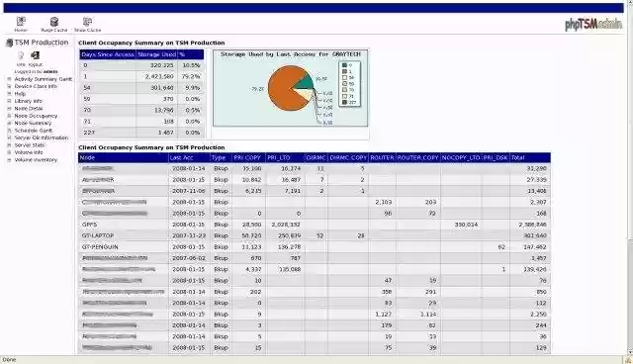
Task: Sort by Days Since Access header
Action: (x=108, y=54)
